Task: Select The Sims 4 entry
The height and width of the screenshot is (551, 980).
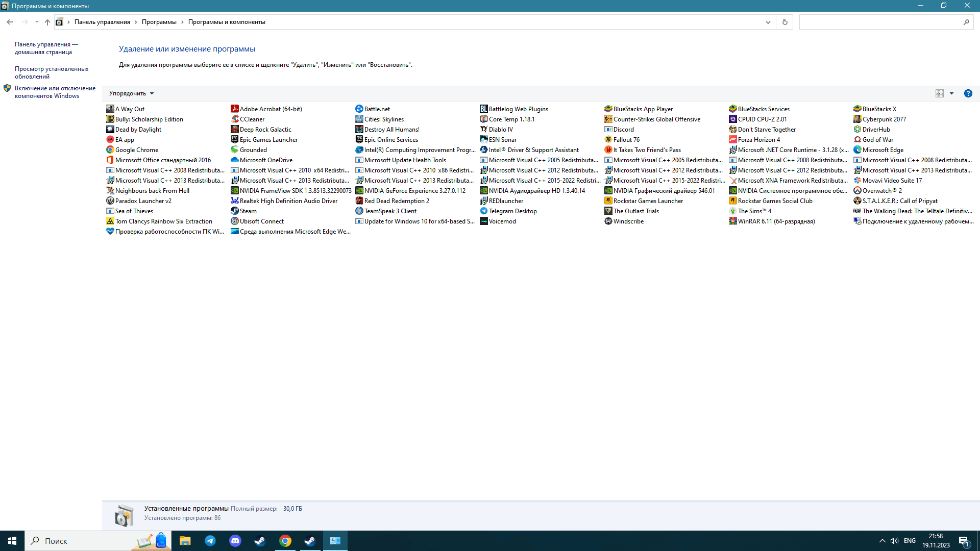Action: pos(750,211)
